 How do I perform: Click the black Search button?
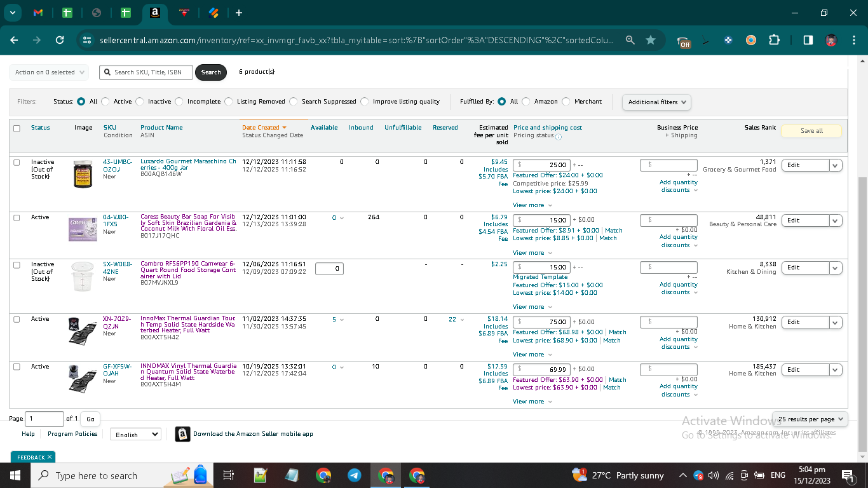click(211, 72)
